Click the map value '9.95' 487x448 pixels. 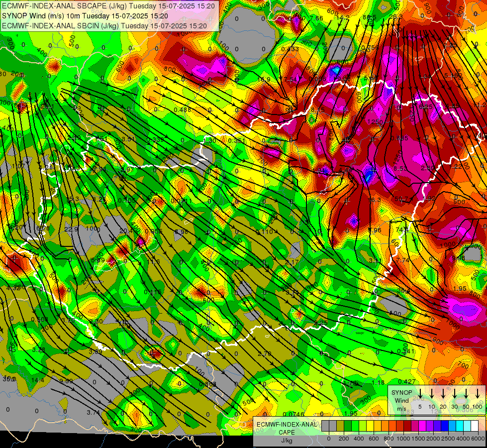point(459,258)
